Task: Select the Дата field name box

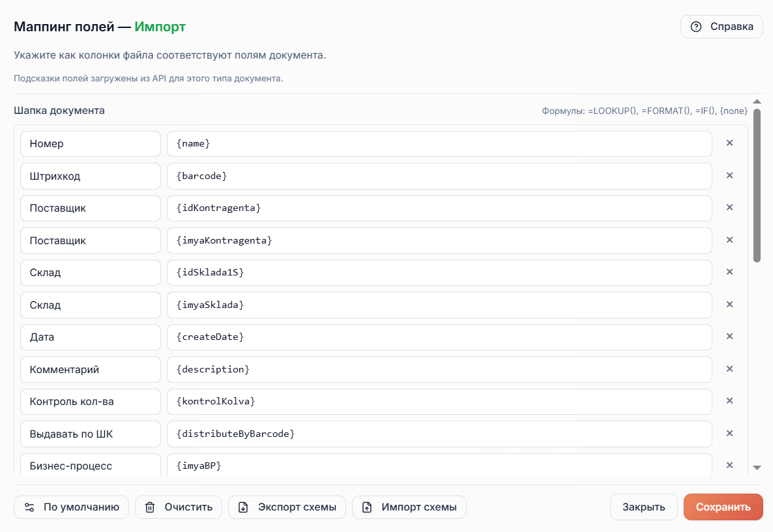Action: coord(90,337)
